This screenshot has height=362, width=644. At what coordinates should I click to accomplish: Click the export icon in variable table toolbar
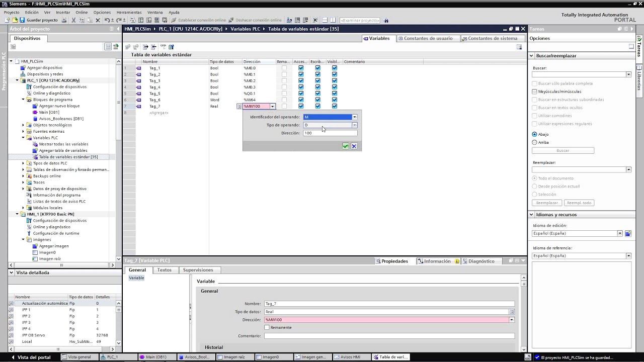[x=145, y=47]
